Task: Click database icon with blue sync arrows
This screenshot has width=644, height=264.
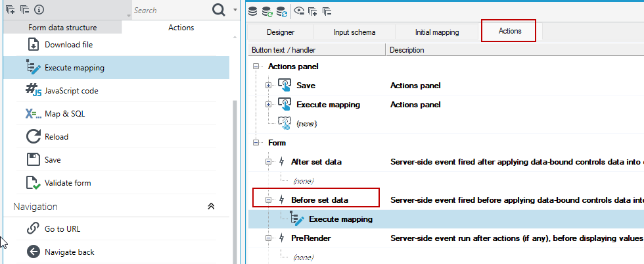Action: pos(282,11)
